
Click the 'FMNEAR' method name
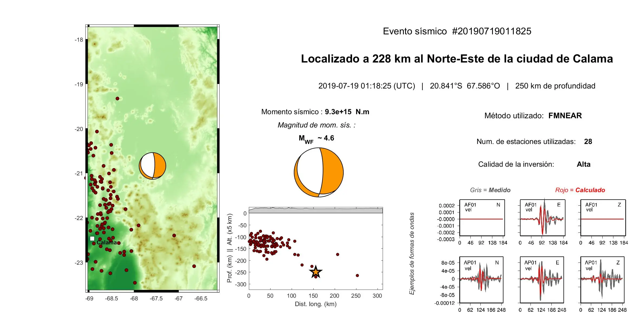pyautogui.click(x=565, y=116)
